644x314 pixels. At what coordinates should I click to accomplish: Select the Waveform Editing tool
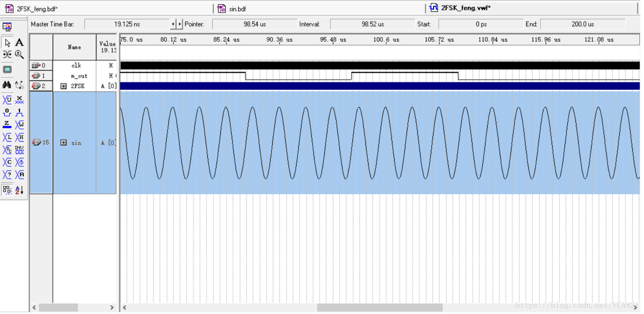point(7,54)
